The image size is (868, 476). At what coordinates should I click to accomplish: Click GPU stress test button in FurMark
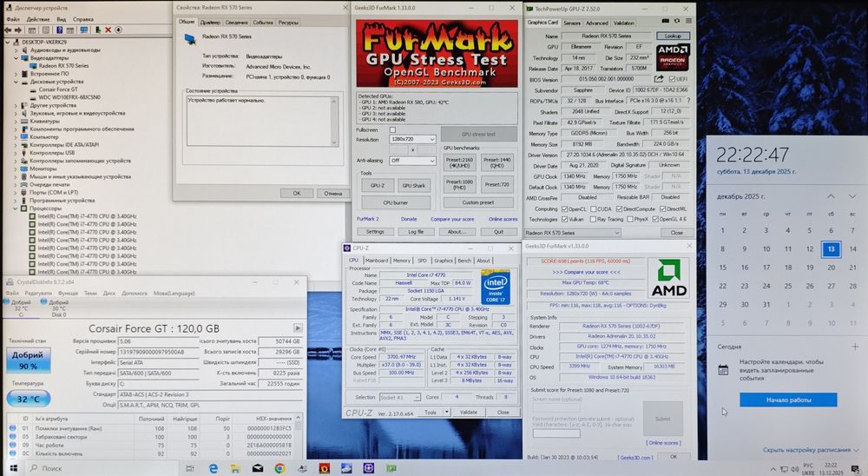tap(479, 134)
